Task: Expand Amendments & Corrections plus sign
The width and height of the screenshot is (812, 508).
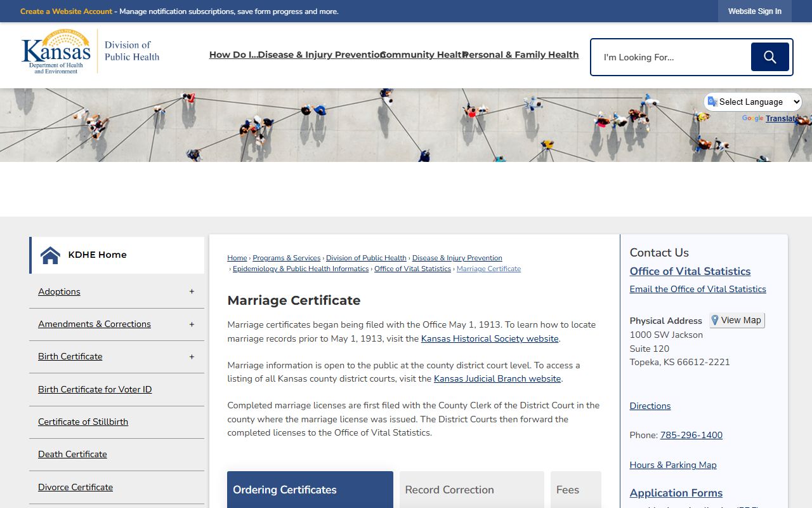Action: point(192,324)
